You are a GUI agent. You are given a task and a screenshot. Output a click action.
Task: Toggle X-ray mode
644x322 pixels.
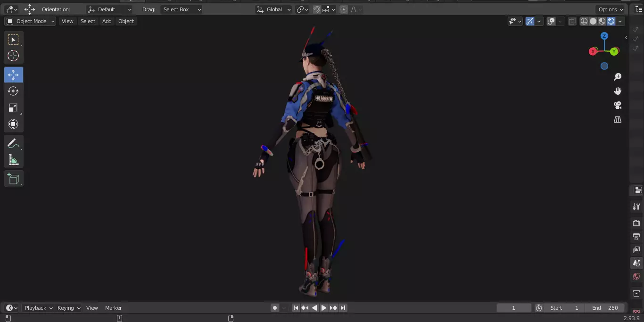pyautogui.click(x=572, y=21)
